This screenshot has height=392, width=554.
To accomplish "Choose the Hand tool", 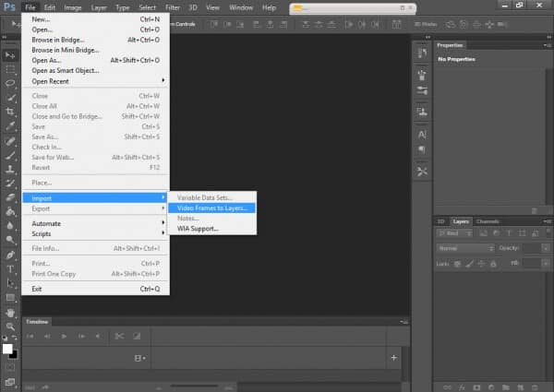I will pos(10,312).
